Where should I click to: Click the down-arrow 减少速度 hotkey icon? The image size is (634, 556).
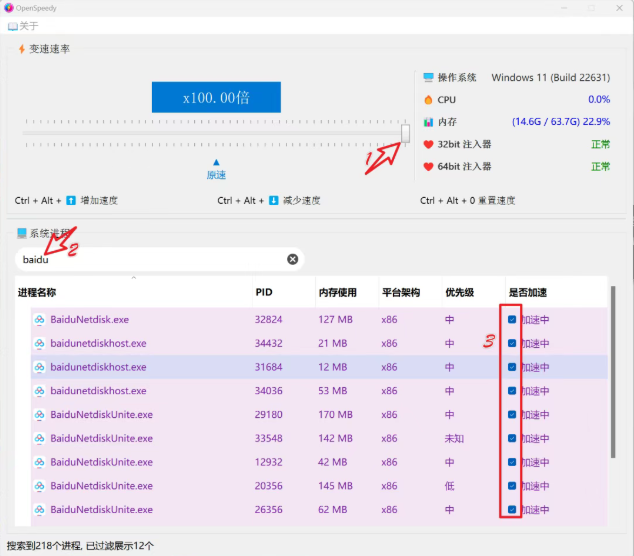(274, 200)
